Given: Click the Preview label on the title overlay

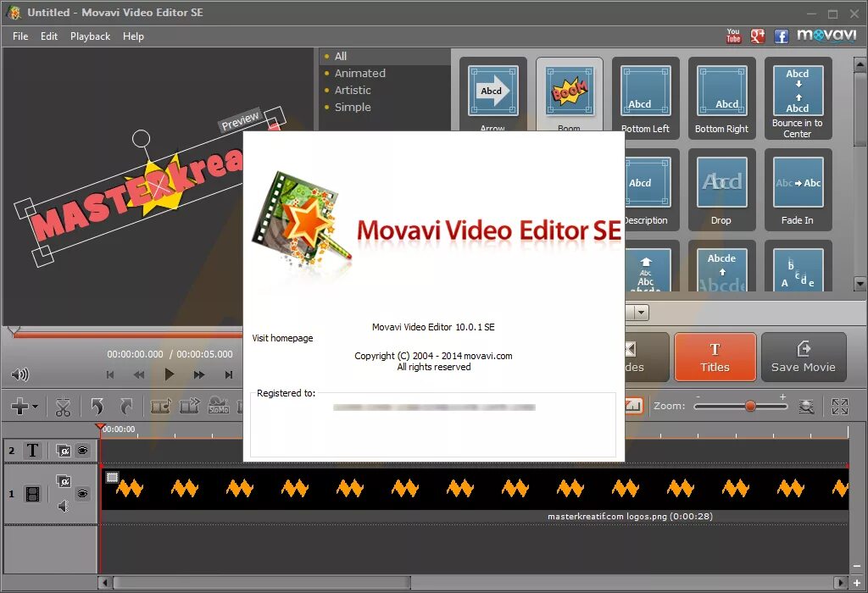Looking at the screenshot, I should [x=240, y=121].
